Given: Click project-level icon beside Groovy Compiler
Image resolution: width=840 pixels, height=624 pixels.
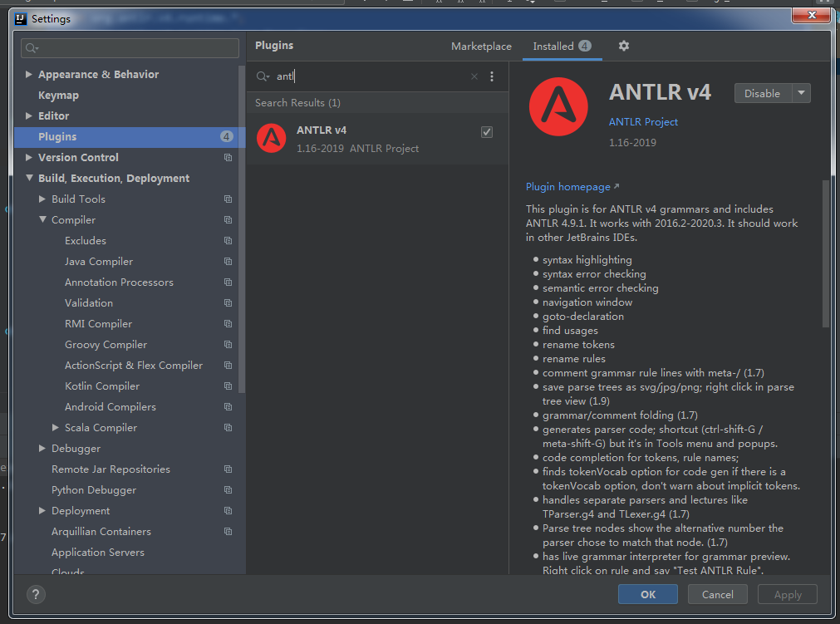Looking at the screenshot, I should [x=228, y=345].
